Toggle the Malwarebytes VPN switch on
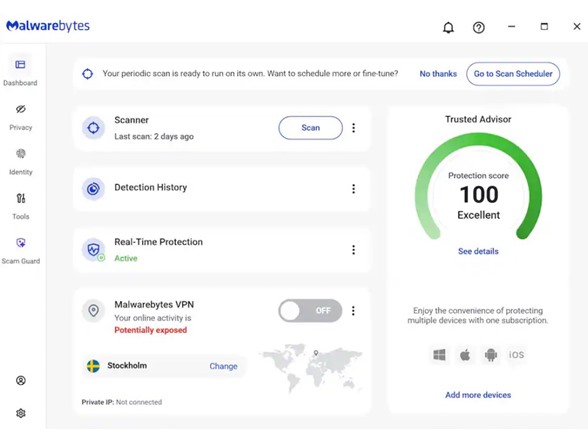 point(310,310)
